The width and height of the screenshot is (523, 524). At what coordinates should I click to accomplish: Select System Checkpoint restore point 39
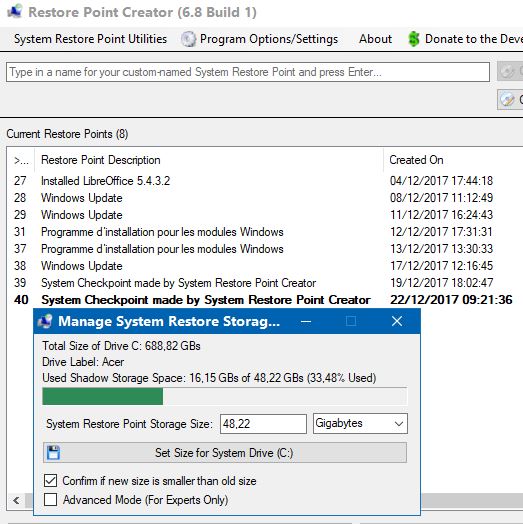[178, 283]
